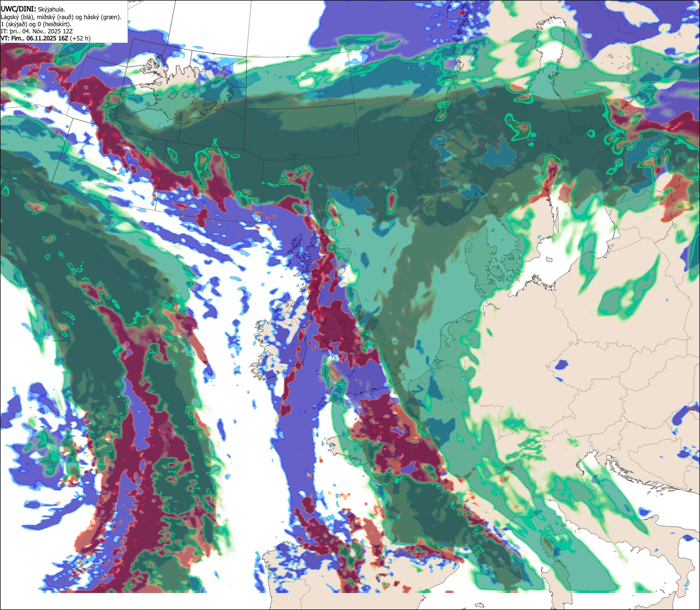The image size is (700, 610).
Task: Click the '1 (skýjað) og 0 (heiðskírt).' line
Action: [x=36, y=24]
